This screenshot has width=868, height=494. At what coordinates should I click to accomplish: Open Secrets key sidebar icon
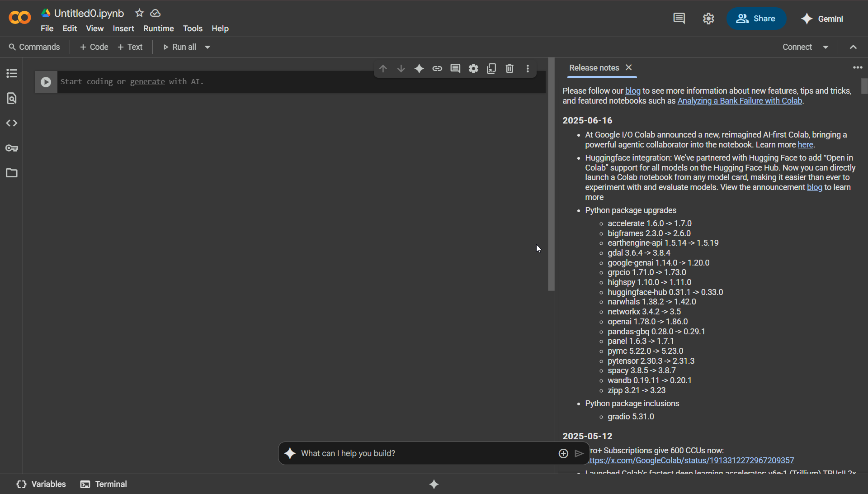[12, 148]
